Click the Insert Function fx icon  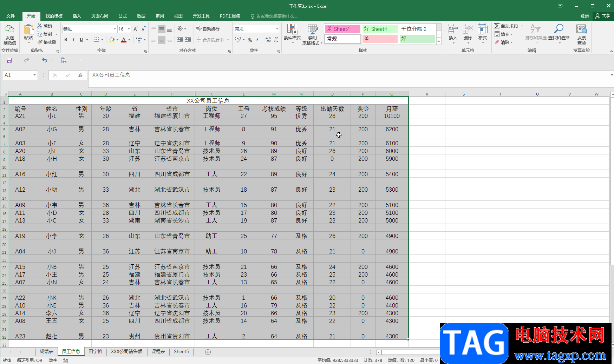[80, 75]
